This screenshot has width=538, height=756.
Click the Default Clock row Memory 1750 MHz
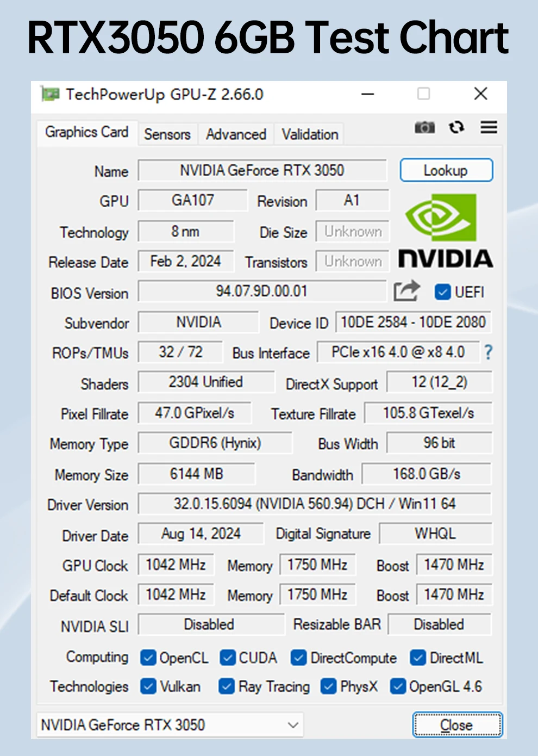click(x=317, y=594)
